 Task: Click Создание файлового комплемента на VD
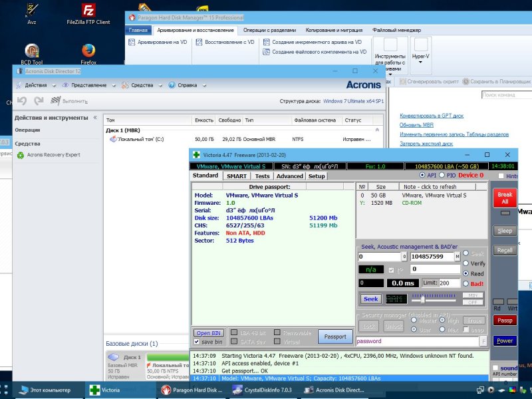315,52
